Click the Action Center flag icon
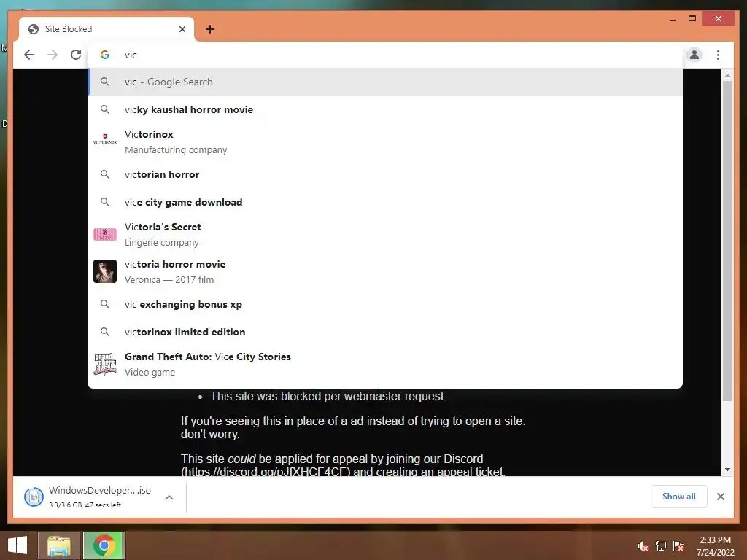 678,546
